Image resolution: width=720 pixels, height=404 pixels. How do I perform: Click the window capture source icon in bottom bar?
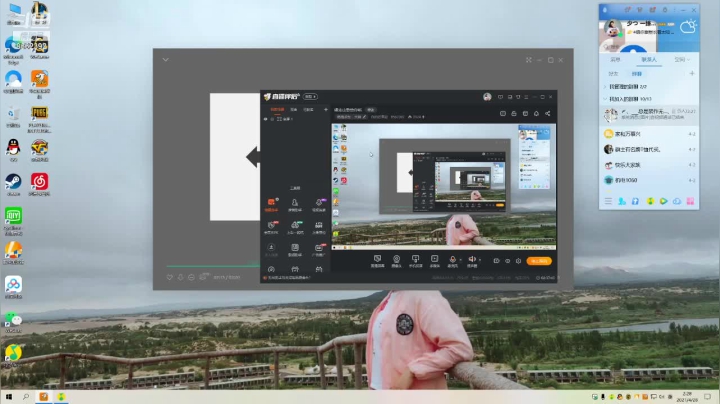pos(377,261)
